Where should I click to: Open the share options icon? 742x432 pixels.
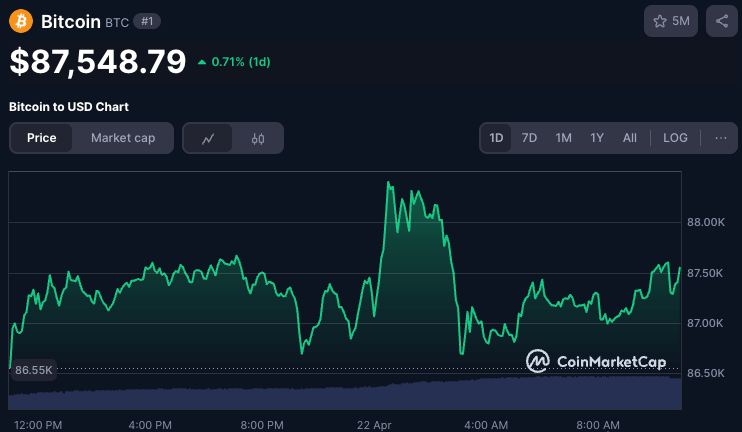(x=721, y=21)
